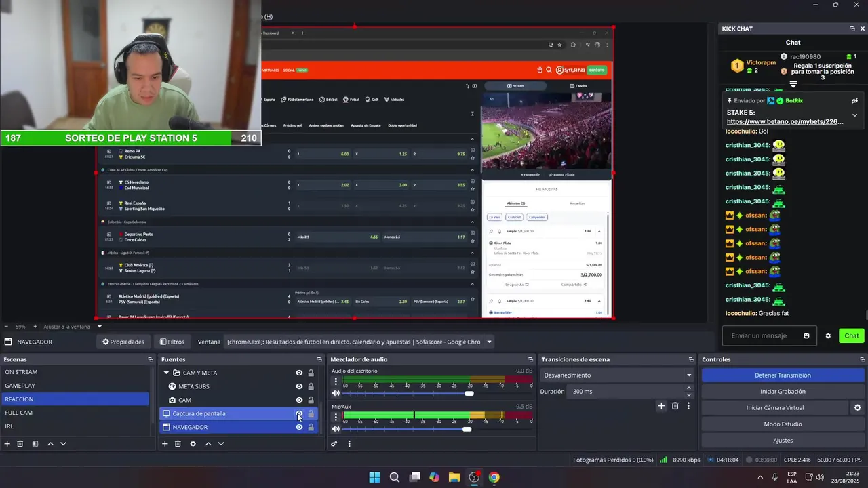Screen dimensions: 868x488
Task: Hide the Captura de pantalla source
Action: coord(299,413)
